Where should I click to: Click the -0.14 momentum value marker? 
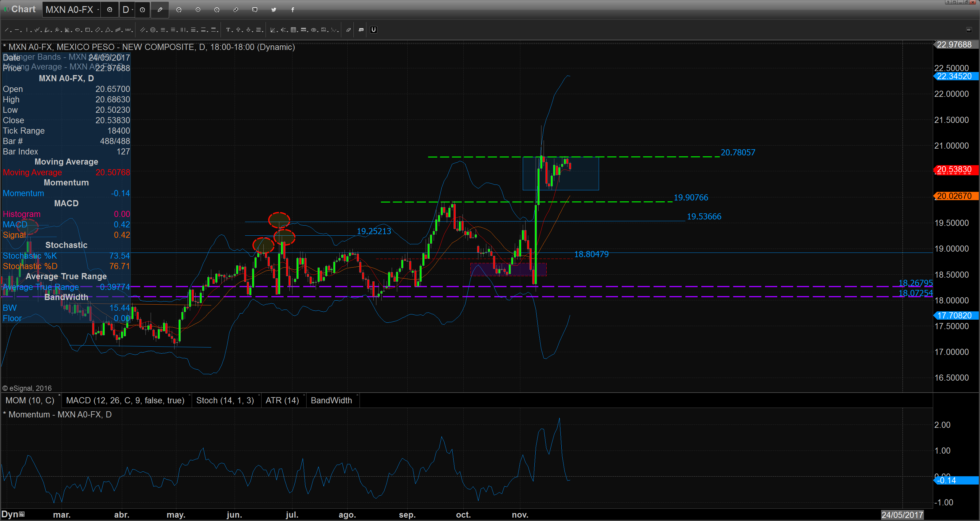956,480
